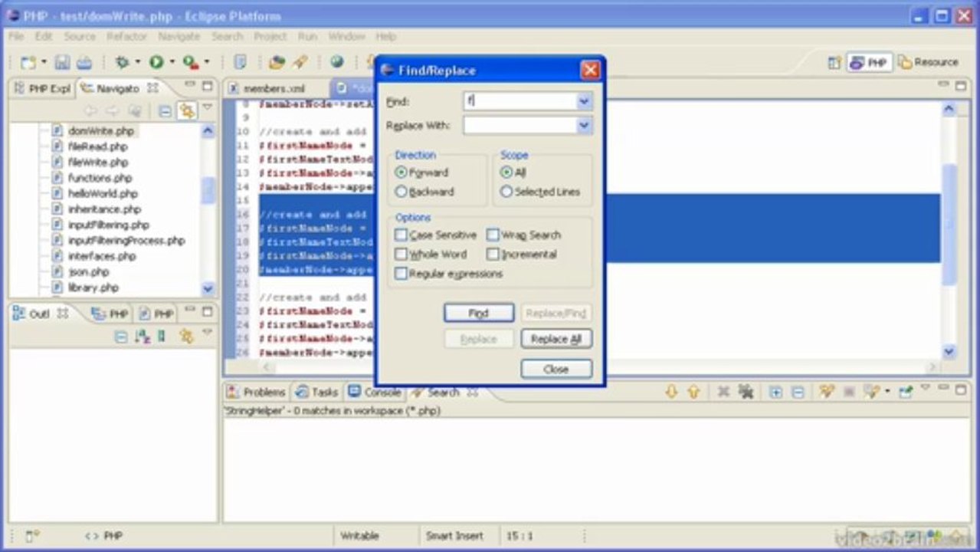Click the Open Perspective icon
This screenshot has height=552, width=980.
834,63
